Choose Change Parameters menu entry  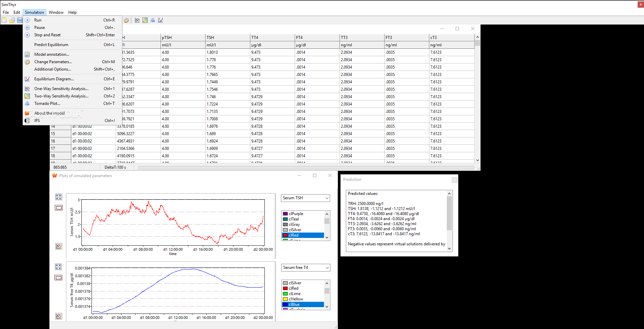(x=72, y=62)
